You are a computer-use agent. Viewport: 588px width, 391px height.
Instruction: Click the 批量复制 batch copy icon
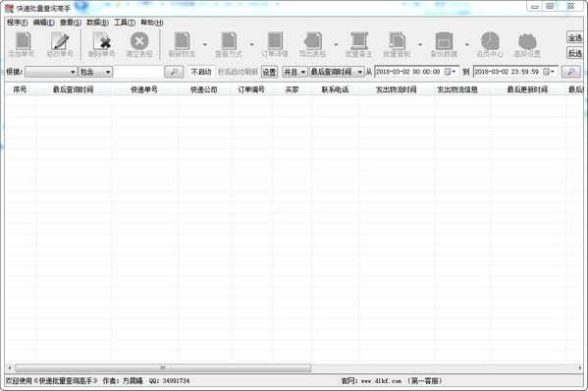pyautogui.click(x=397, y=45)
